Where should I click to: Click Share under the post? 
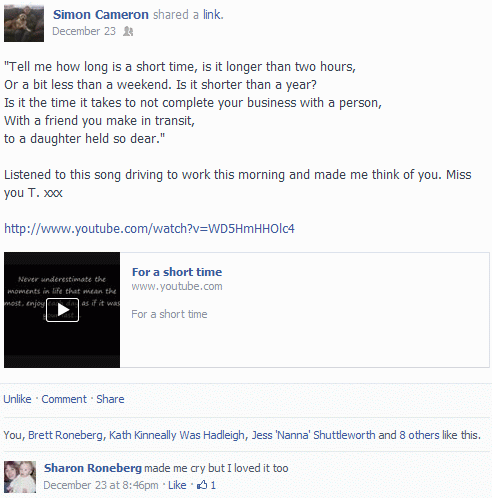coord(110,399)
